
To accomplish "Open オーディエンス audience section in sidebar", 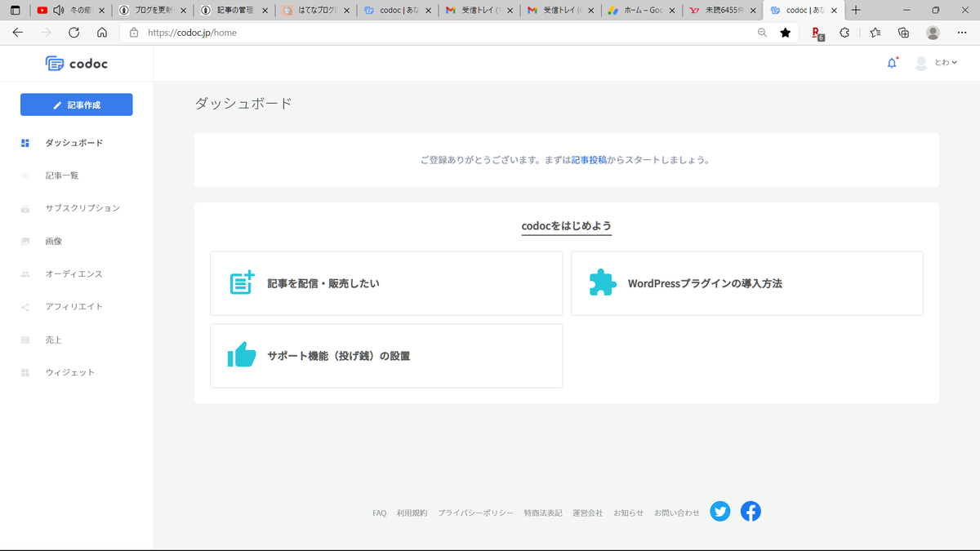I will click(73, 274).
